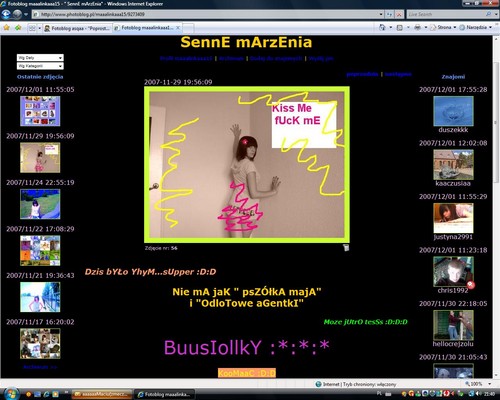Click the Internet zone globe in status bar
500x400 pixels.
click(319, 384)
